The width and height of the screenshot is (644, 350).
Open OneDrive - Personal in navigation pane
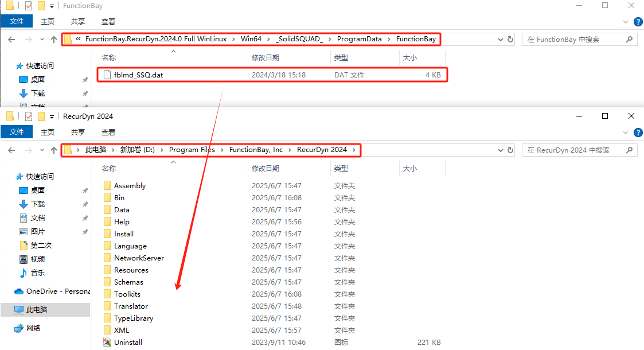(x=52, y=291)
